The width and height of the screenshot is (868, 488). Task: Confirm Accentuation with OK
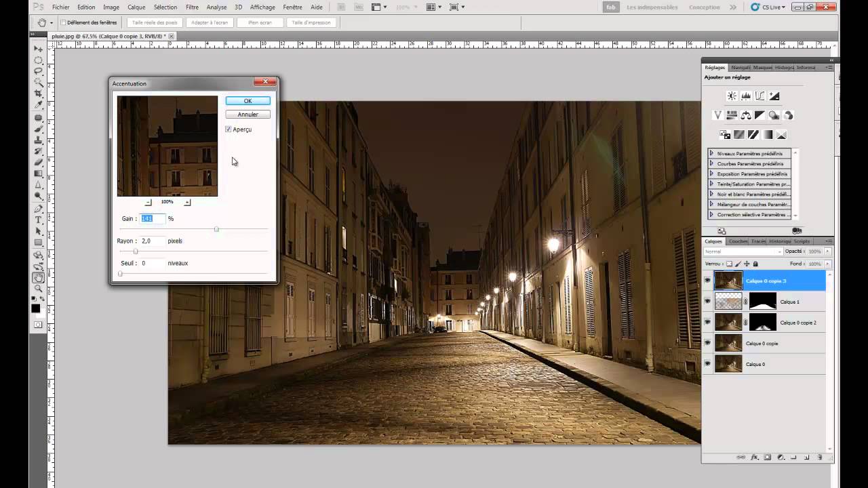click(248, 100)
